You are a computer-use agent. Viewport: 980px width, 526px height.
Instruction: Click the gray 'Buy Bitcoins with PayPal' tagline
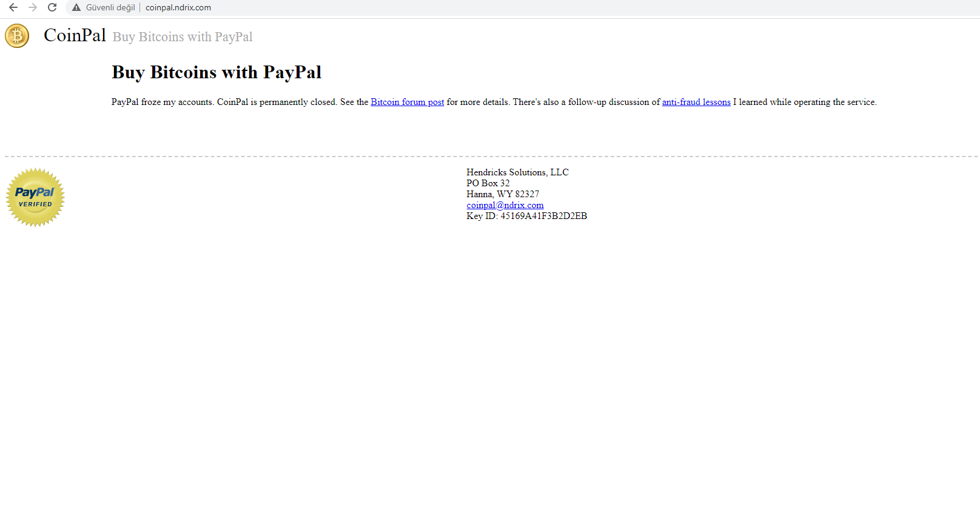(183, 37)
